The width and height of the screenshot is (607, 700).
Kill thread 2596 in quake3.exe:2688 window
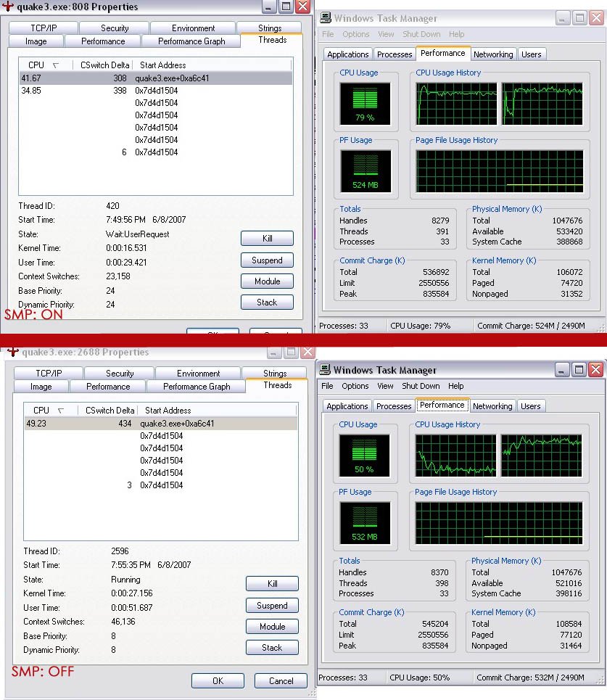coord(272,583)
